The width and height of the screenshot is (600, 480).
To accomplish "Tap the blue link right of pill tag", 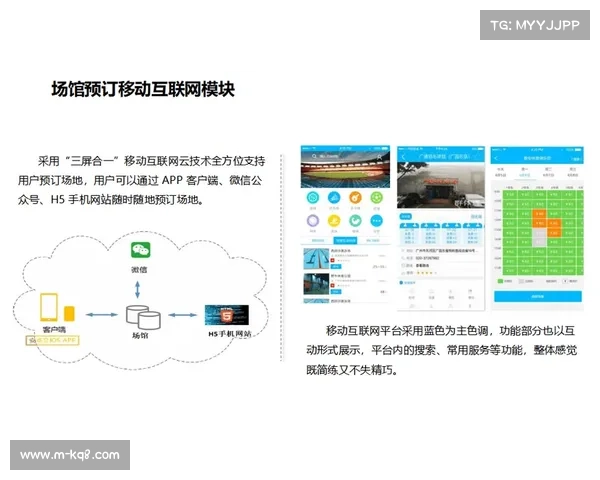I will [x=476, y=217].
